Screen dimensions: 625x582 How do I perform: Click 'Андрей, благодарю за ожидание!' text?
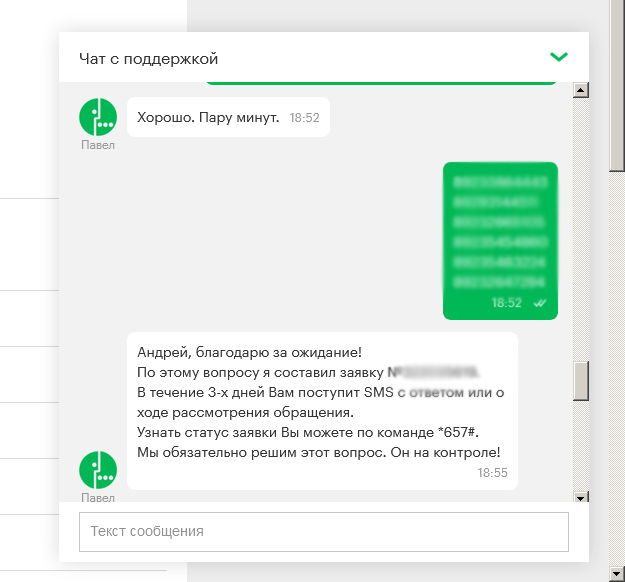coord(249,352)
